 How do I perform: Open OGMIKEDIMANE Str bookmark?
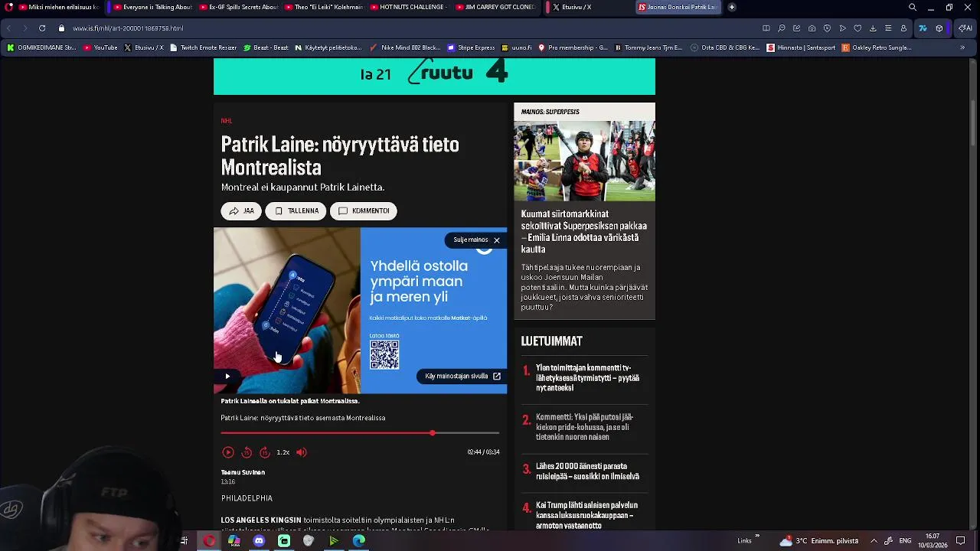click(41, 47)
